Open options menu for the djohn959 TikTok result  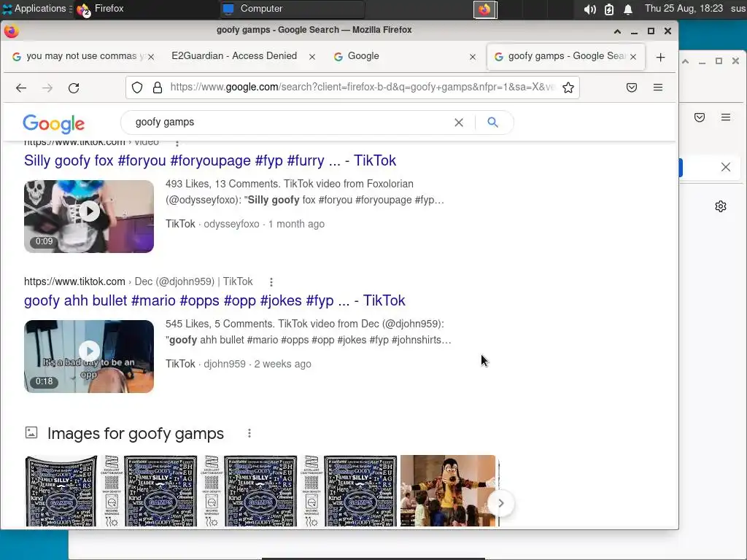click(x=271, y=282)
